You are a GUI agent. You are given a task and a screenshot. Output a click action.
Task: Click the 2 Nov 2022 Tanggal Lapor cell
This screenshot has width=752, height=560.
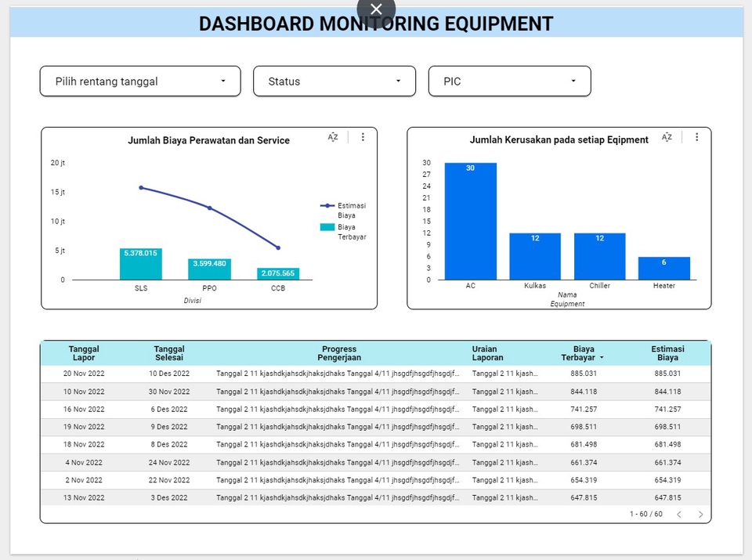tap(84, 480)
